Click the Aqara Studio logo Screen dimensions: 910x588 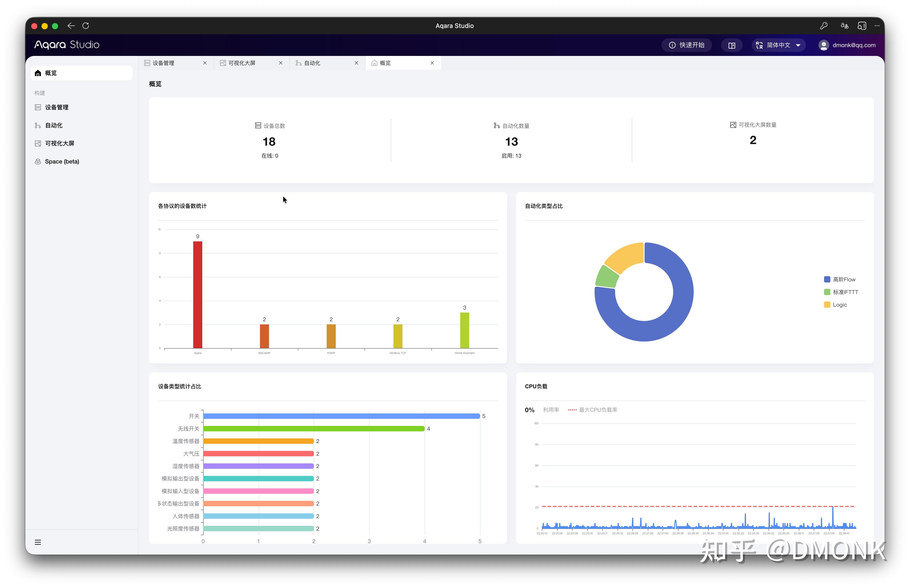click(x=67, y=45)
